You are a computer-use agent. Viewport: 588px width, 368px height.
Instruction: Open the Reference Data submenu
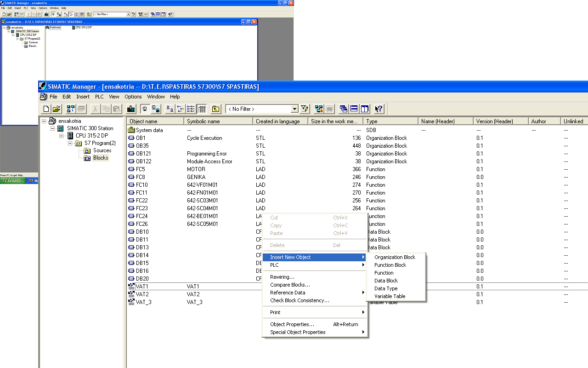tap(315, 293)
